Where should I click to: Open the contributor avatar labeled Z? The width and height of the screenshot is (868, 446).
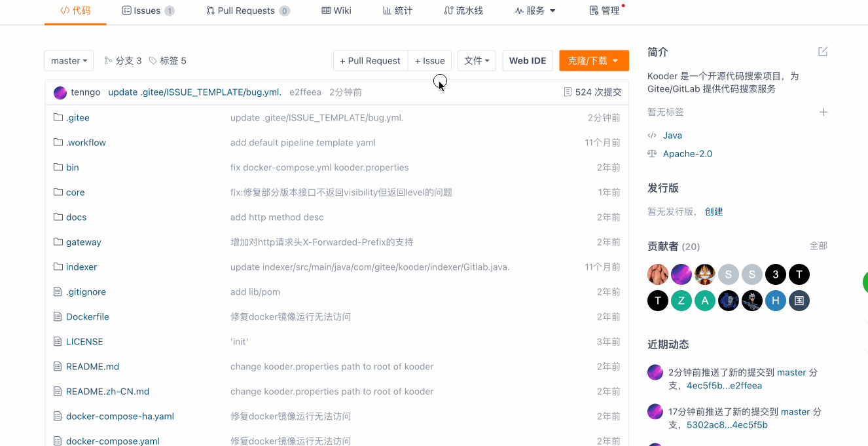pos(681,301)
